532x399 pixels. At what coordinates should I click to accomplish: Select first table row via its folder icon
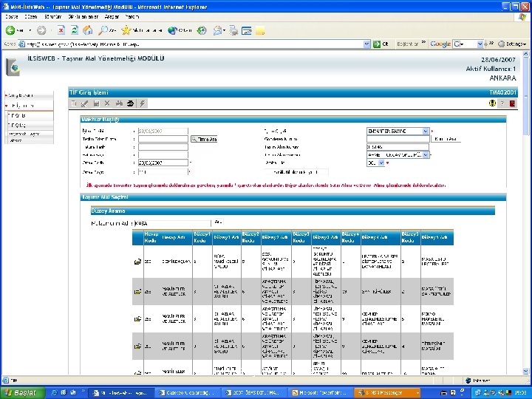coord(137,262)
